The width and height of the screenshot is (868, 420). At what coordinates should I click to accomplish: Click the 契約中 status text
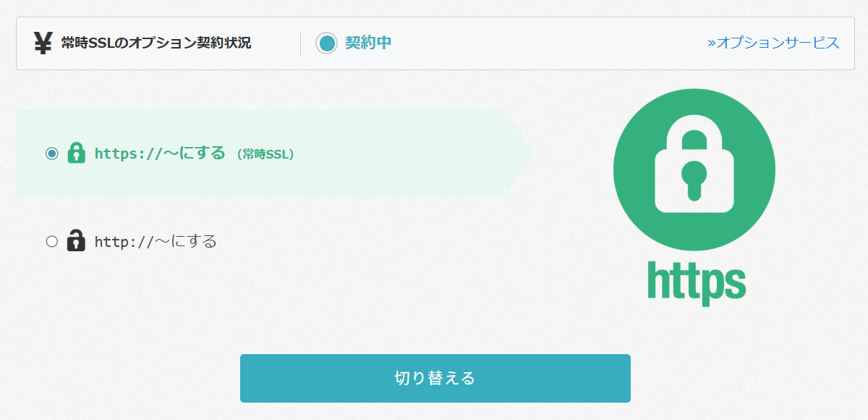pos(368,43)
